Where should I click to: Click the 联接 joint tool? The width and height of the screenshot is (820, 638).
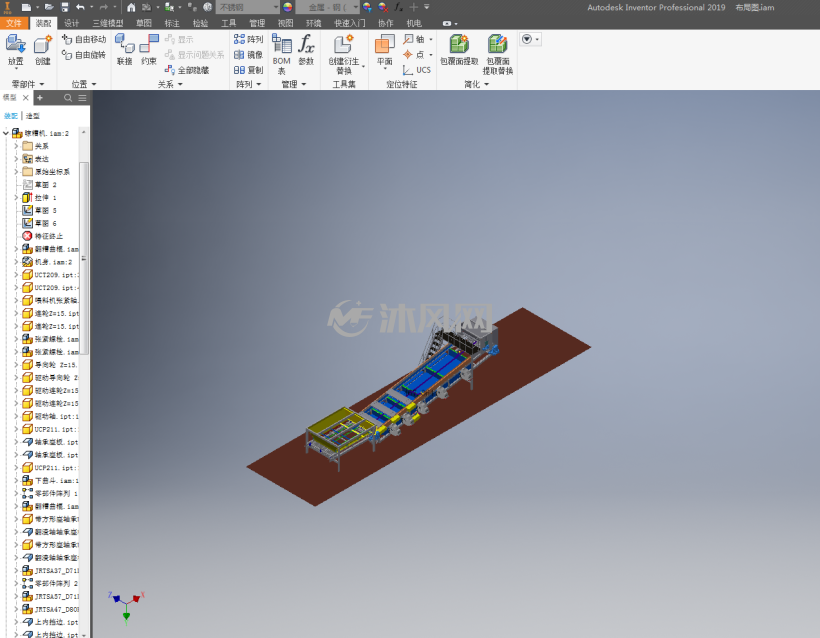[x=124, y=50]
